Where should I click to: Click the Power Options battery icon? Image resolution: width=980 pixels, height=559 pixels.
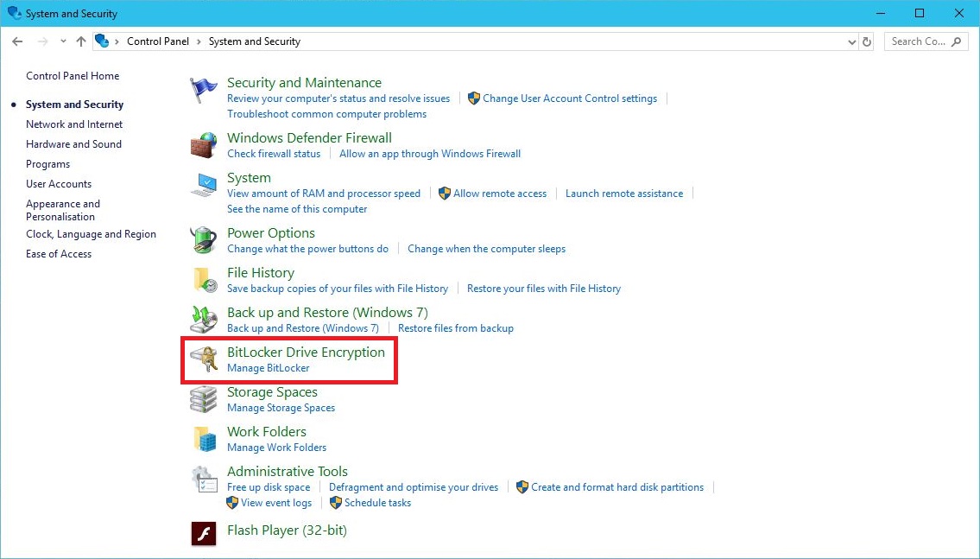[x=204, y=240]
